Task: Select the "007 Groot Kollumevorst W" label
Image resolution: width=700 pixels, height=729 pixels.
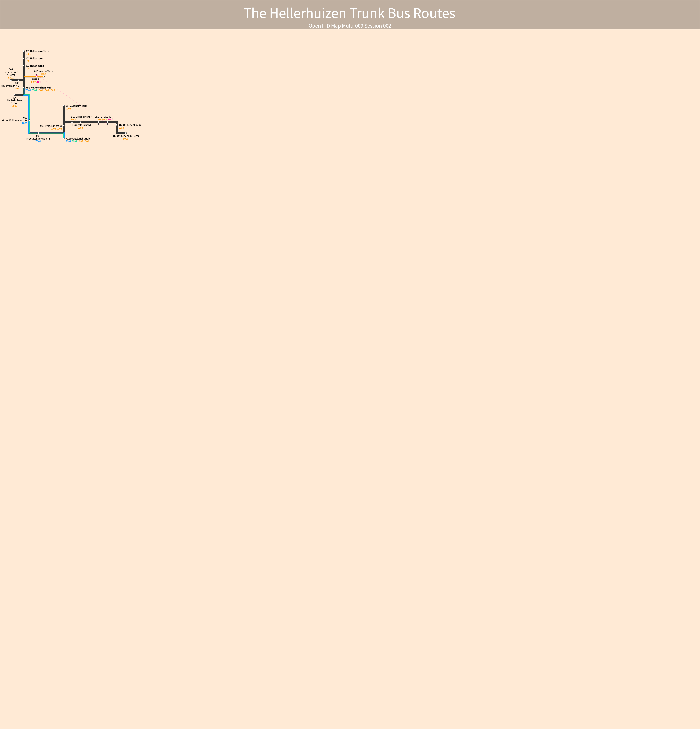Action: tap(15, 119)
